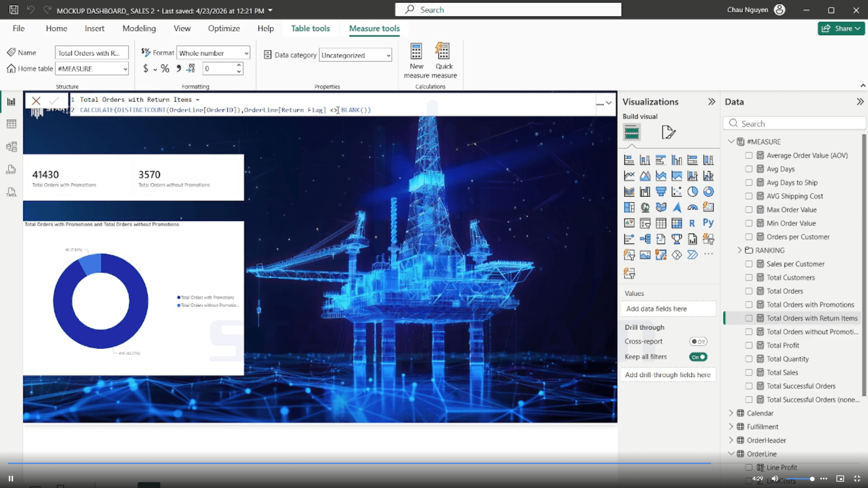868x488 pixels.
Task: Check the Total Orders with Return Items measure
Action: point(749,318)
